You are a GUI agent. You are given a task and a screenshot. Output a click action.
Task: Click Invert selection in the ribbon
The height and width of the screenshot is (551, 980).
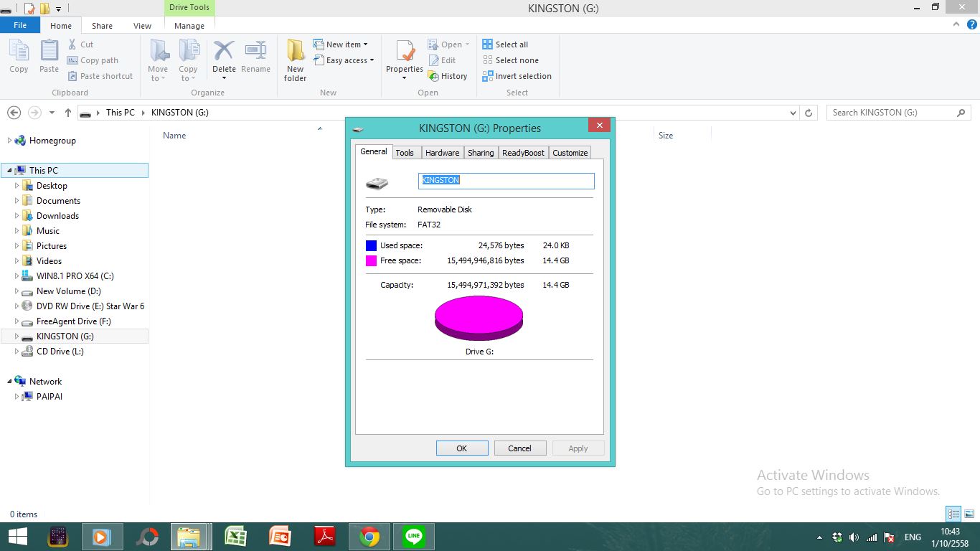(x=517, y=76)
